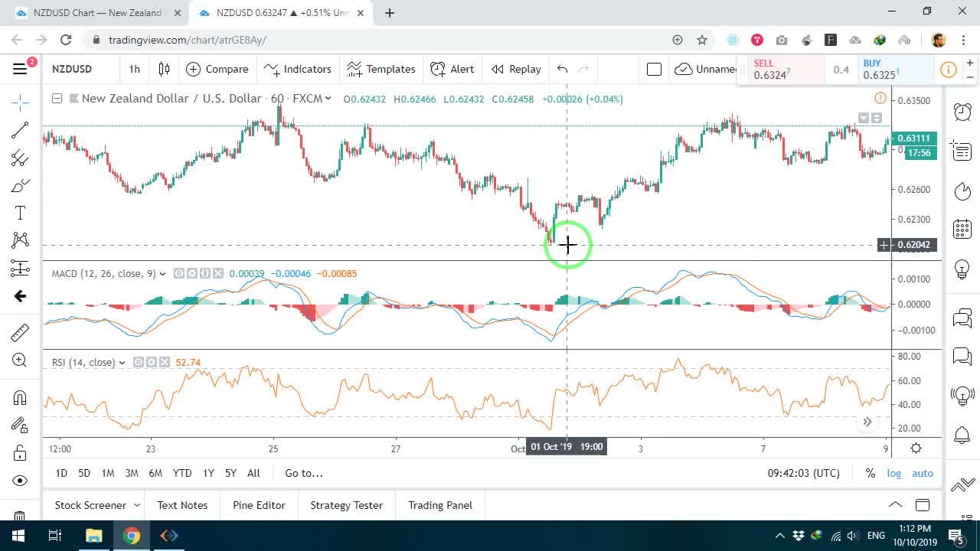Select the brush drawing tool

(20, 186)
